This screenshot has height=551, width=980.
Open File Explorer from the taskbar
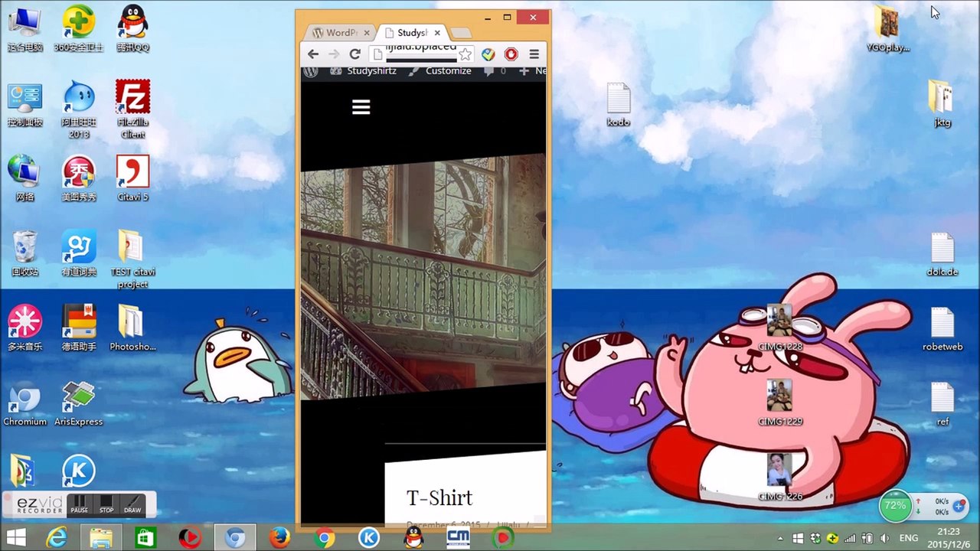[101, 539]
